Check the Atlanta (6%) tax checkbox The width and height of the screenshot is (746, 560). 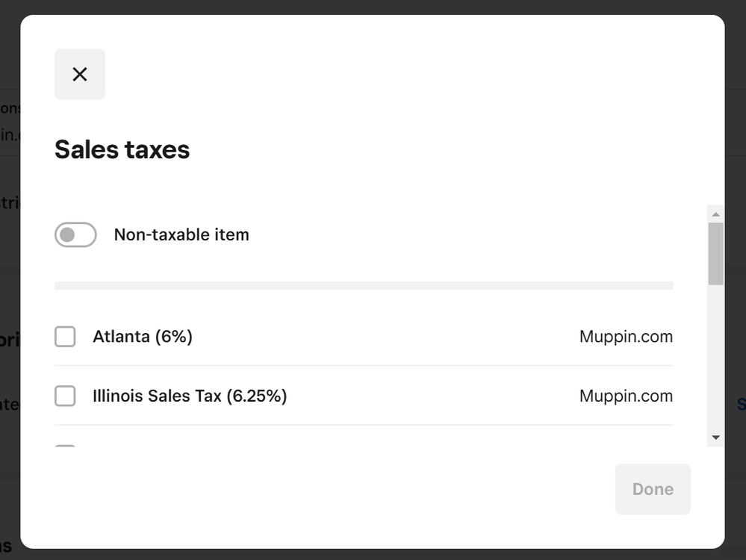point(65,337)
